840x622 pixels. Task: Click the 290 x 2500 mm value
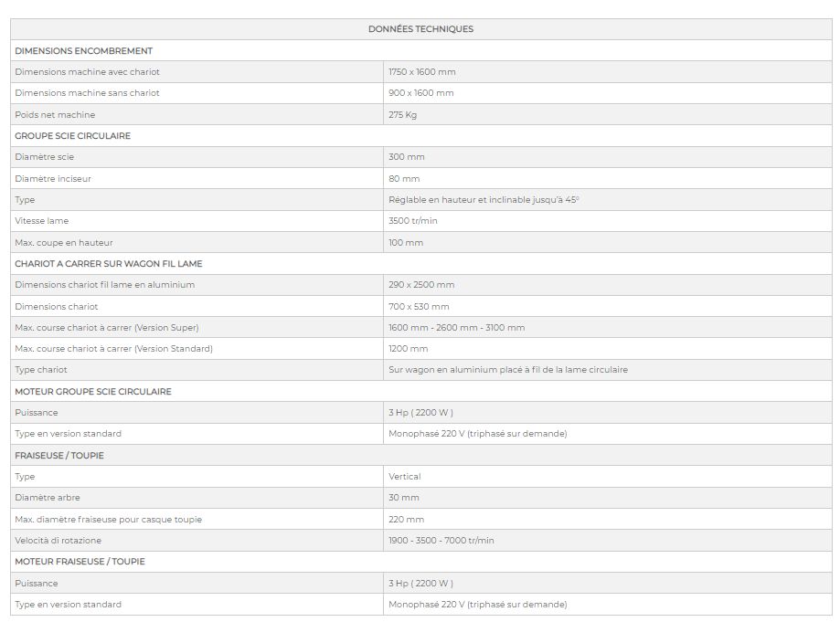click(421, 285)
